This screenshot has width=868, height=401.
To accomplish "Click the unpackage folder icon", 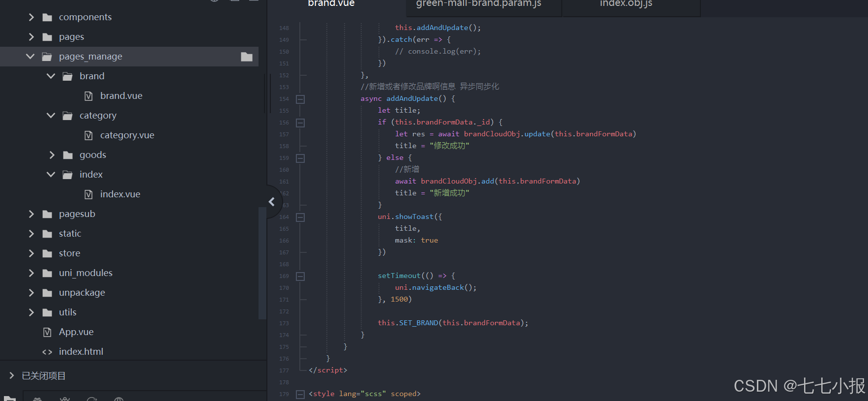I will click(47, 293).
